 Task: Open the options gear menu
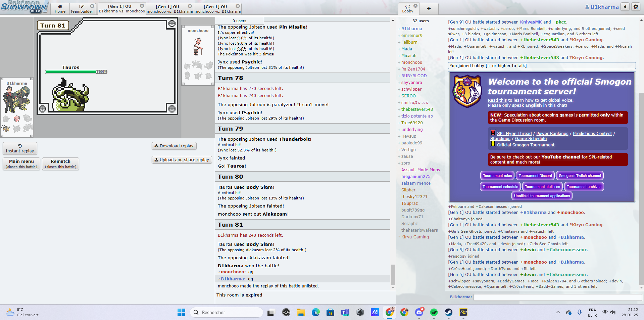636,7
